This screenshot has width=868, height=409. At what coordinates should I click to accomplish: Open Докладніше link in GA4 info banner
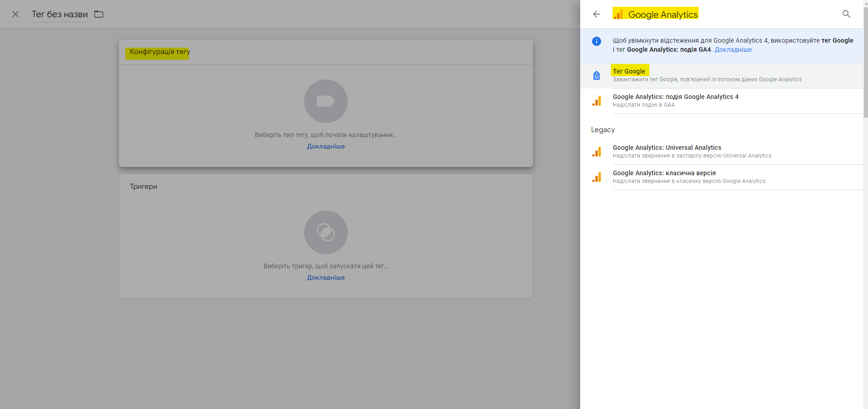coord(733,49)
